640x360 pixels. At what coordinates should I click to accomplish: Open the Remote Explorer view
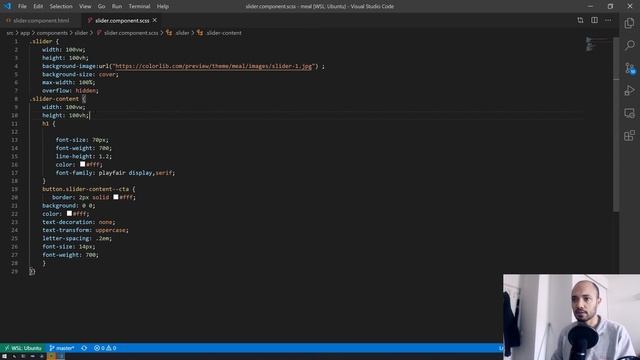pyautogui.click(x=629, y=113)
